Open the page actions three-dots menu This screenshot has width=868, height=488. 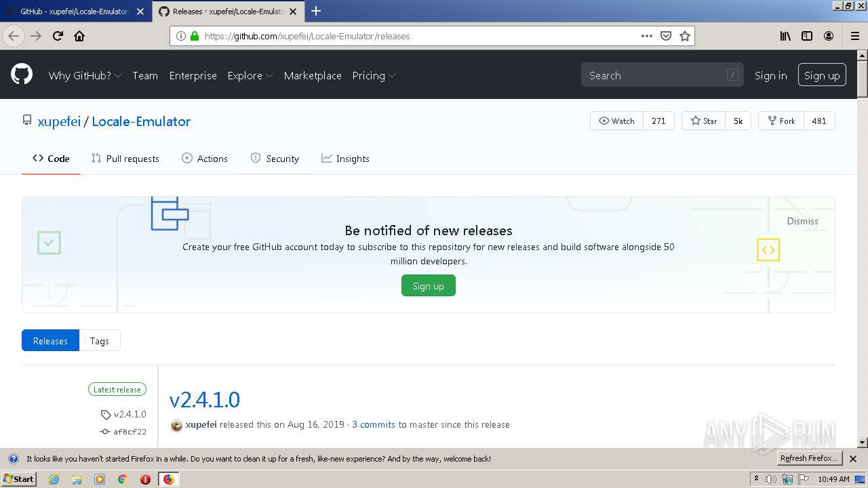point(647,36)
